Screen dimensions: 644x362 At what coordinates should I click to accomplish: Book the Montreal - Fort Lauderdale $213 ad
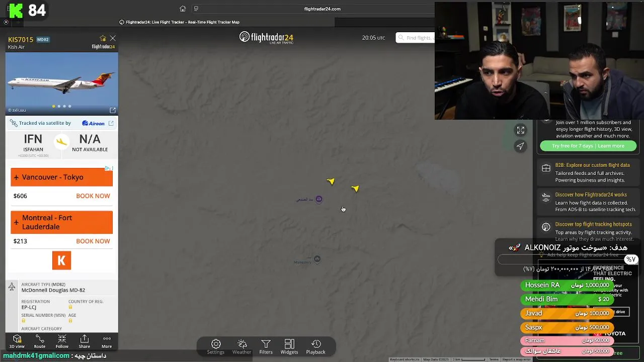click(x=93, y=241)
